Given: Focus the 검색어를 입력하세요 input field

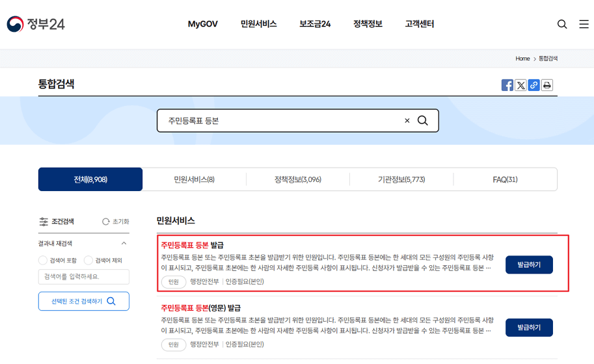Looking at the screenshot, I should 84,277.
